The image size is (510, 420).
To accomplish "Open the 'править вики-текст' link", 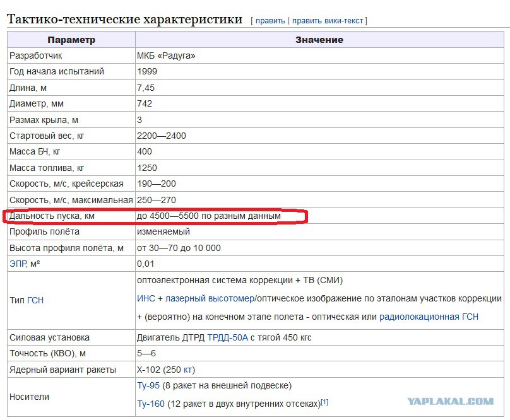I will 327,21.
